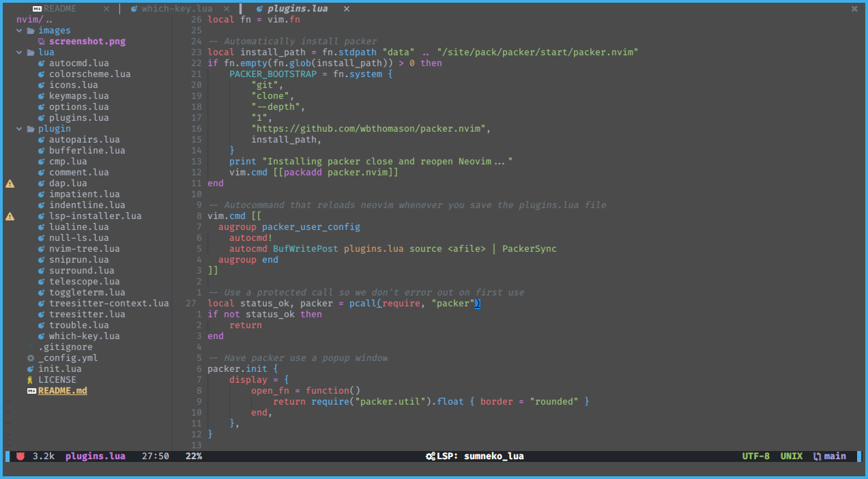Click the nvim/.. root path entry
Viewport: 868px width, 479px height.
coord(34,20)
